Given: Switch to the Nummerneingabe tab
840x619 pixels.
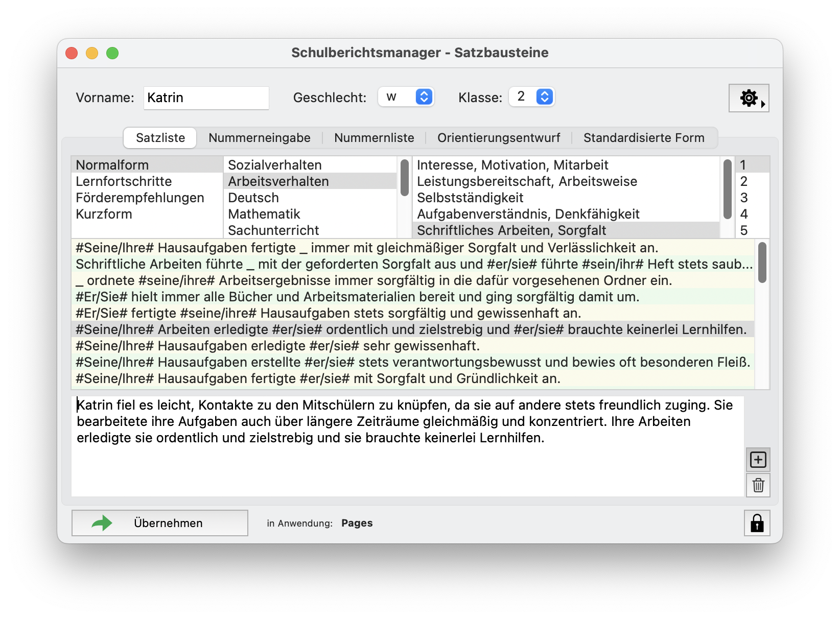Looking at the screenshot, I should tap(259, 137).
